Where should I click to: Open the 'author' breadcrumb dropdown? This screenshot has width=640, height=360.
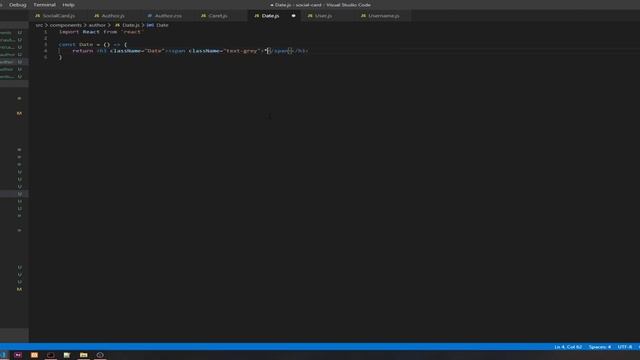[x=97, y=25]
